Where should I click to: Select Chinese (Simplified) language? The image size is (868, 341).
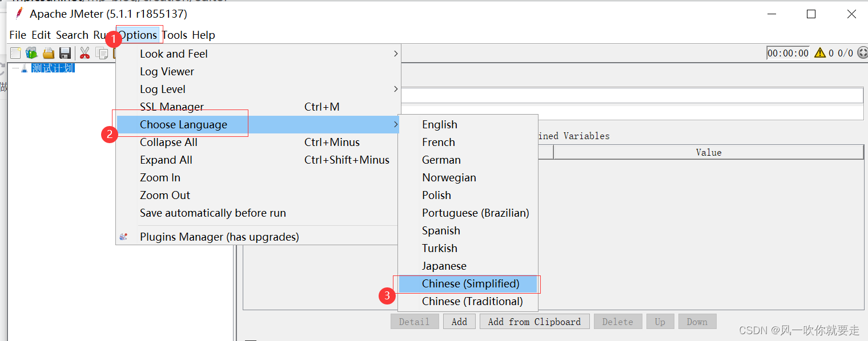tap(468, 283)
